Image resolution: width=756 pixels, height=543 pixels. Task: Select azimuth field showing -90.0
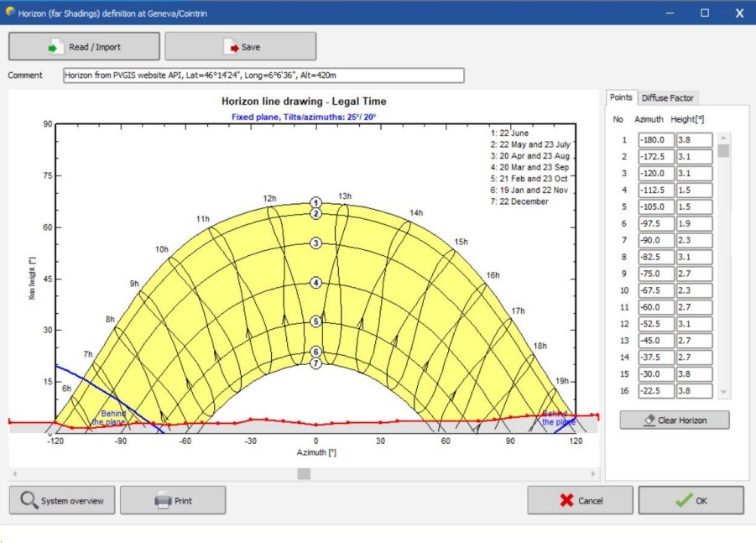click(x=655, y=240)
